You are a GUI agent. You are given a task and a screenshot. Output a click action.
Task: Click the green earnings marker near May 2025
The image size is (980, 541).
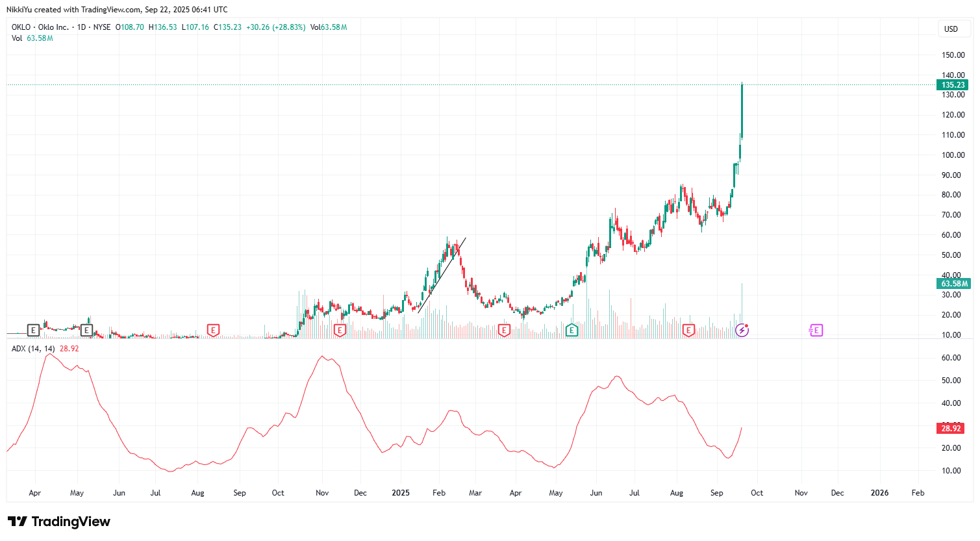coord(572,331)
